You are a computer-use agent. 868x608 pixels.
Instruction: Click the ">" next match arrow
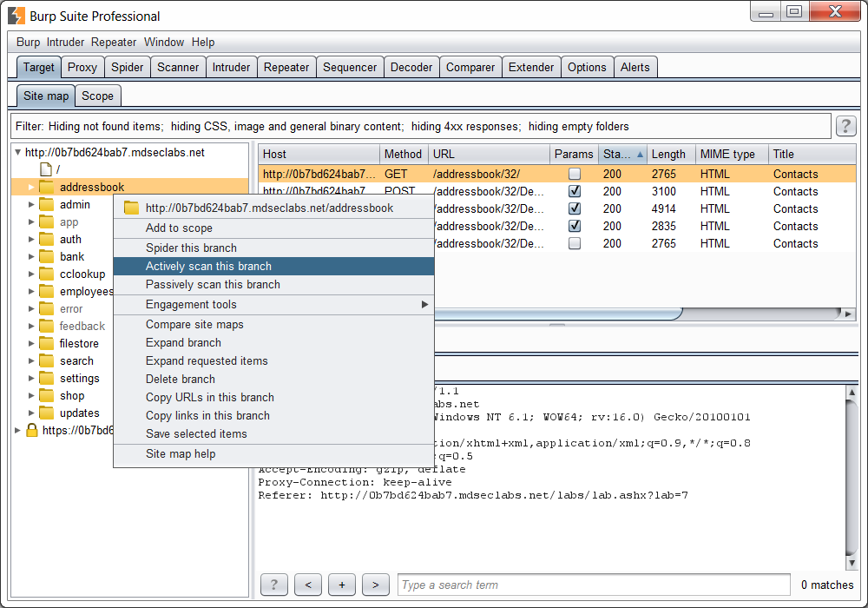click(x=375, y=585)
